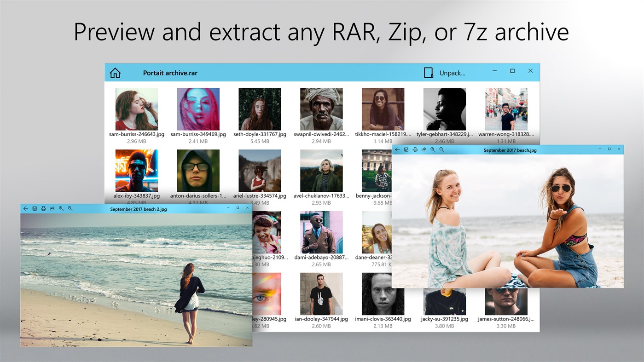Open imani-clovis-363440.jpg thumbnail
644x362 pixels.
tap(383, 293)
